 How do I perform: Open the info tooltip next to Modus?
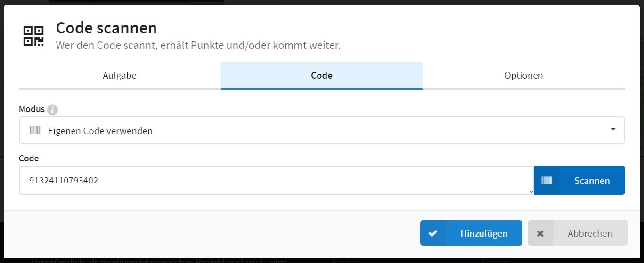[52, 110]
